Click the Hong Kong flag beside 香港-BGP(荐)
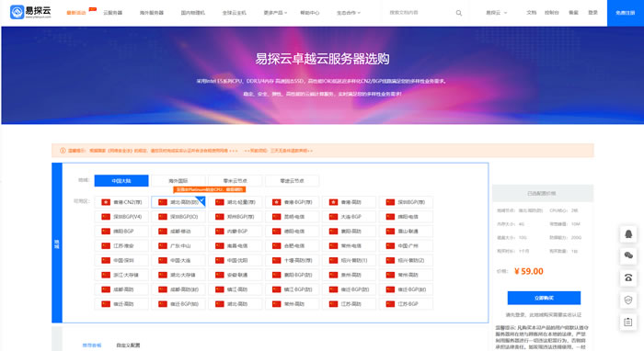The height and width of the screenshot is (351, 644). 276,202
